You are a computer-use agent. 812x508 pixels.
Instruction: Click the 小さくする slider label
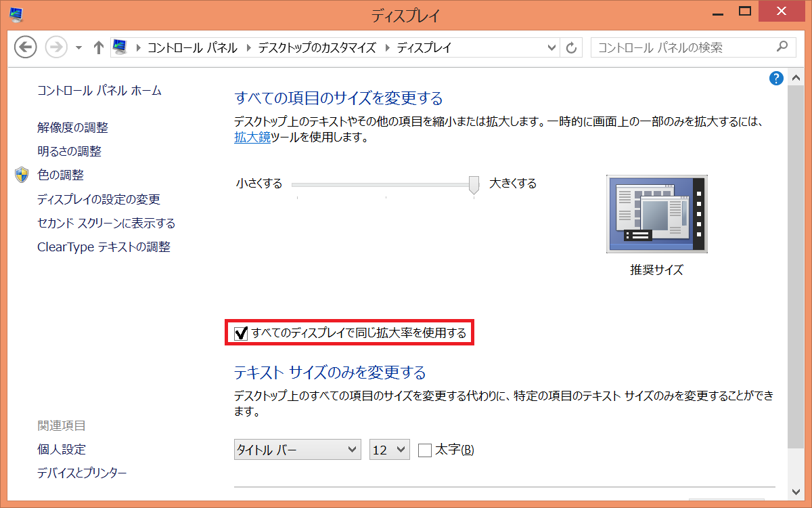coord(259,184)
